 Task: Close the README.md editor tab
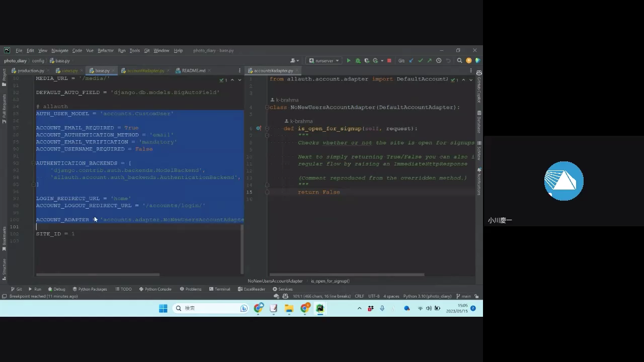[209, 71]
